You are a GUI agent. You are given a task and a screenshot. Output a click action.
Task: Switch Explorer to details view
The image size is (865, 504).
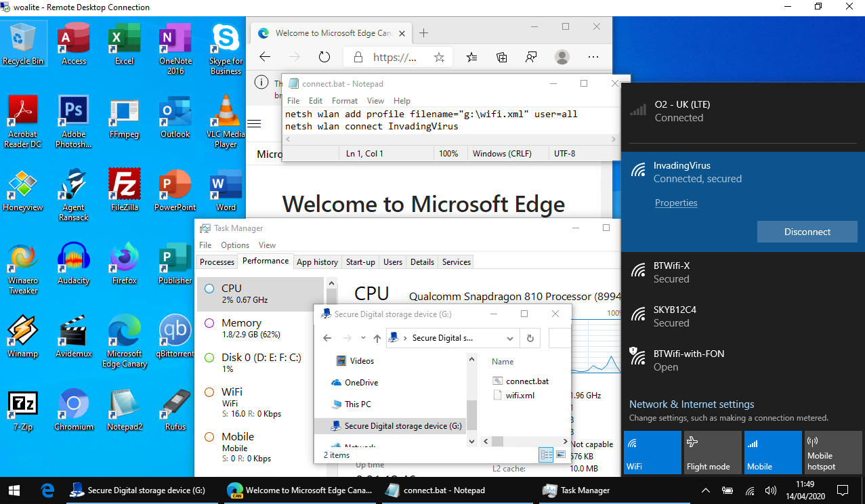[546, 455]
